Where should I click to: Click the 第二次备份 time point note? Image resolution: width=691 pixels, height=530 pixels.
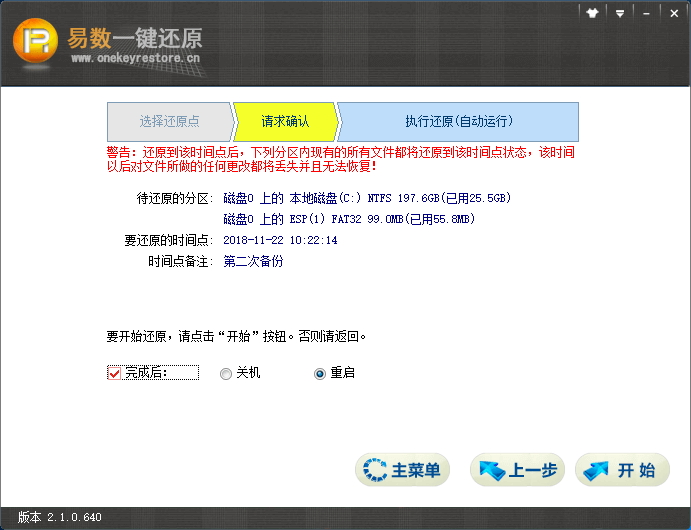coord(253,261)
